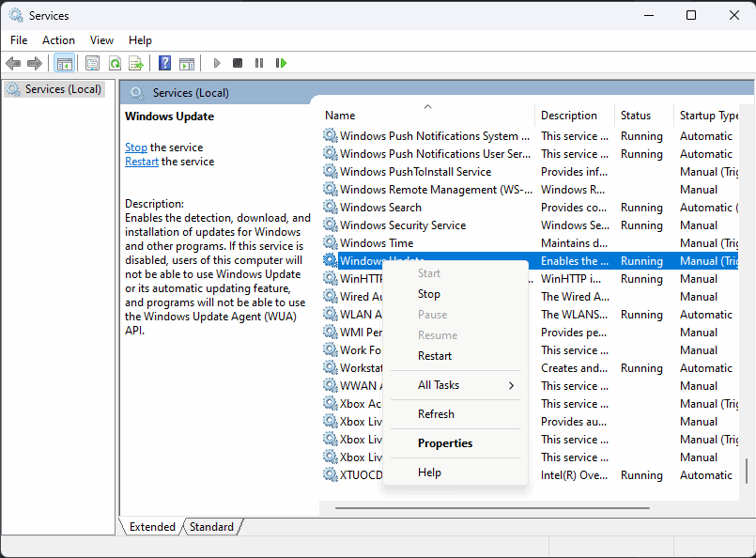Open the View menu
Image resolution: width=756 pixels, height=558 pixels.
point(101,40)
